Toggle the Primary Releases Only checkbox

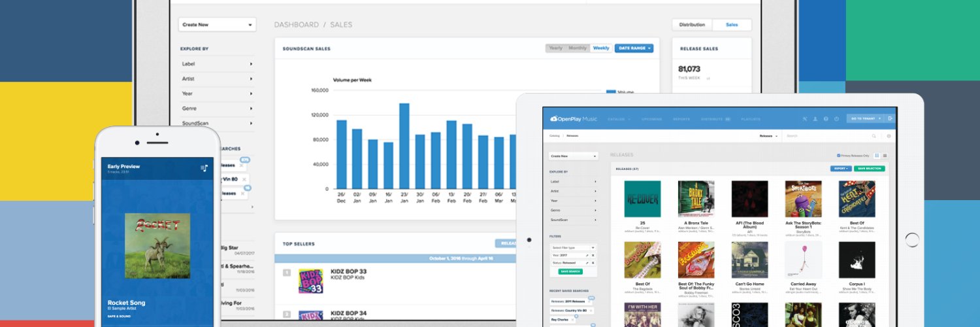[x=840, y=156]
